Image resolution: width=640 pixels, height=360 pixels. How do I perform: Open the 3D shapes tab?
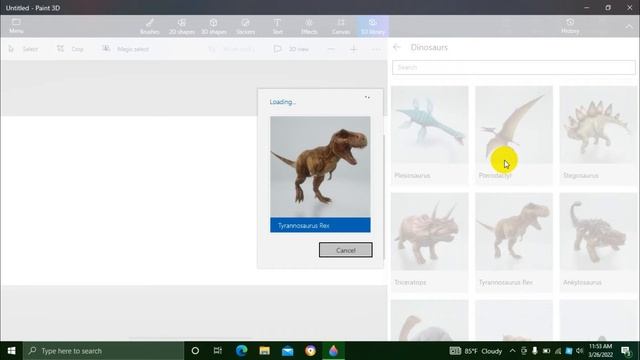coord(213,26)
